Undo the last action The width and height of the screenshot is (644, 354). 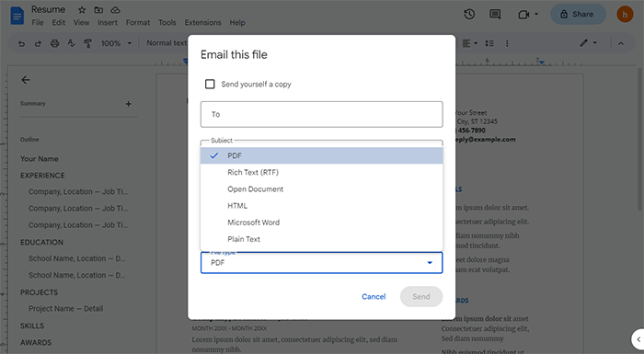tap(21, 43)
